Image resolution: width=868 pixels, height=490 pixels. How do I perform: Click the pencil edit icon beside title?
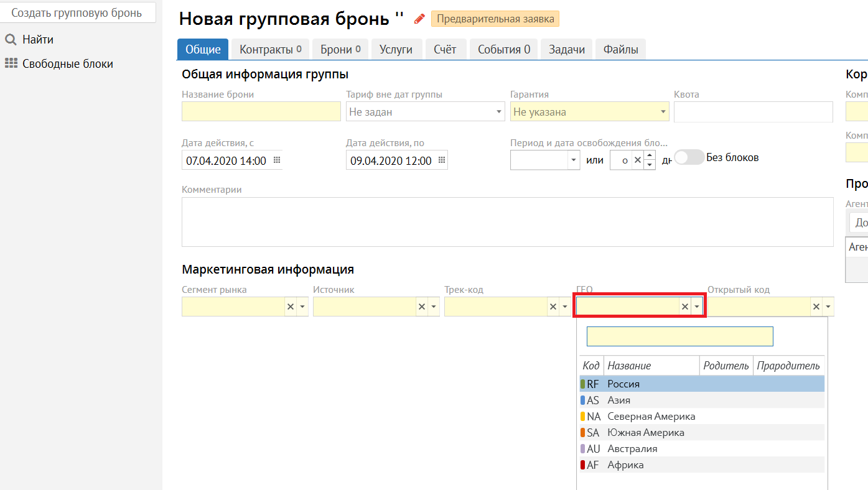[419, 19]
